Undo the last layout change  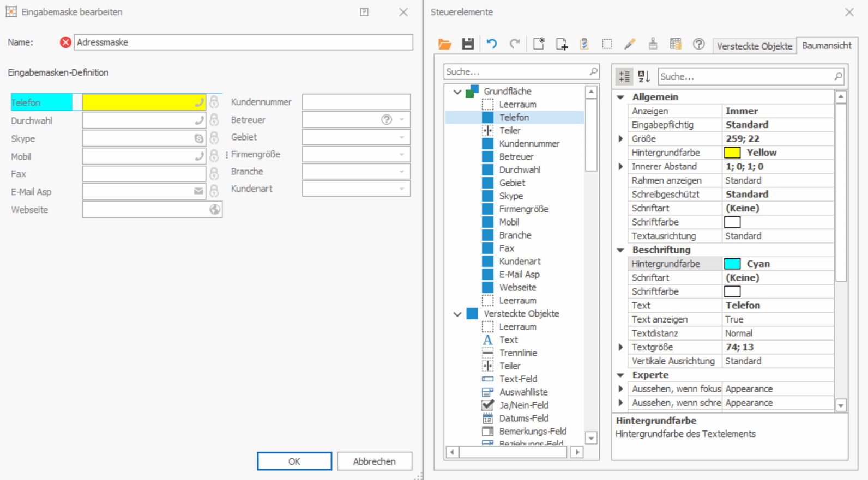coord(492,44)
